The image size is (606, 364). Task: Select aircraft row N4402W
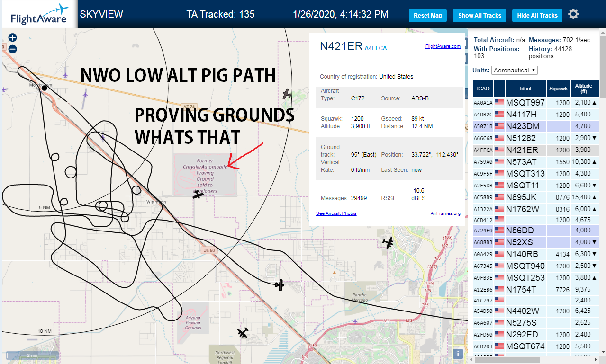click(x=535, y=311)
